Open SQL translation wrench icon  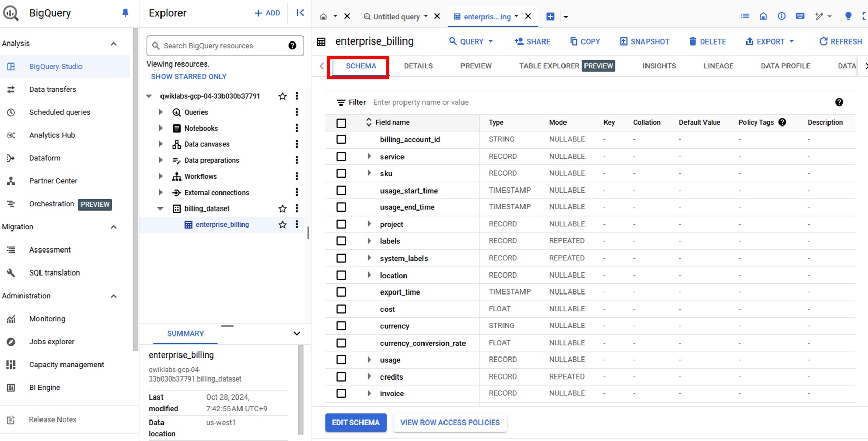click(x=11, y=272)
